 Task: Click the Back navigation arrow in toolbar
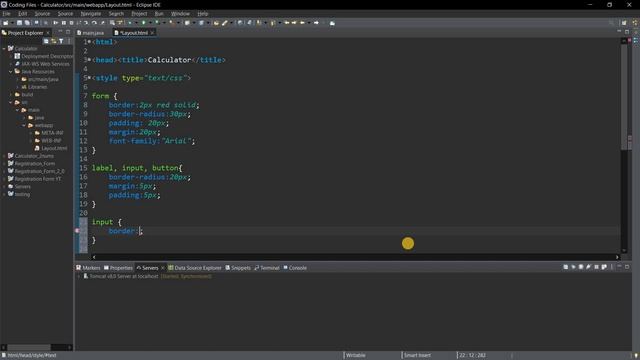302,23
